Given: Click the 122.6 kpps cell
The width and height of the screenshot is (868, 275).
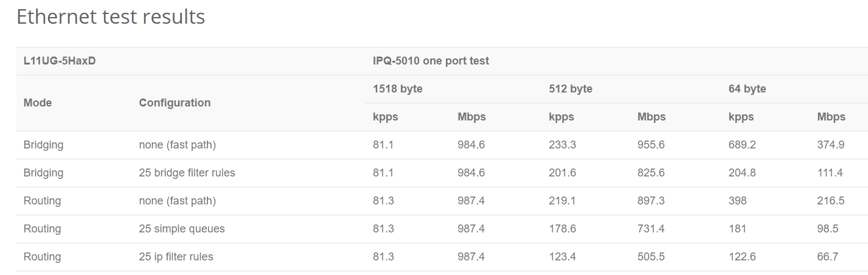Looking at the screenshot, I should [742, 257].
